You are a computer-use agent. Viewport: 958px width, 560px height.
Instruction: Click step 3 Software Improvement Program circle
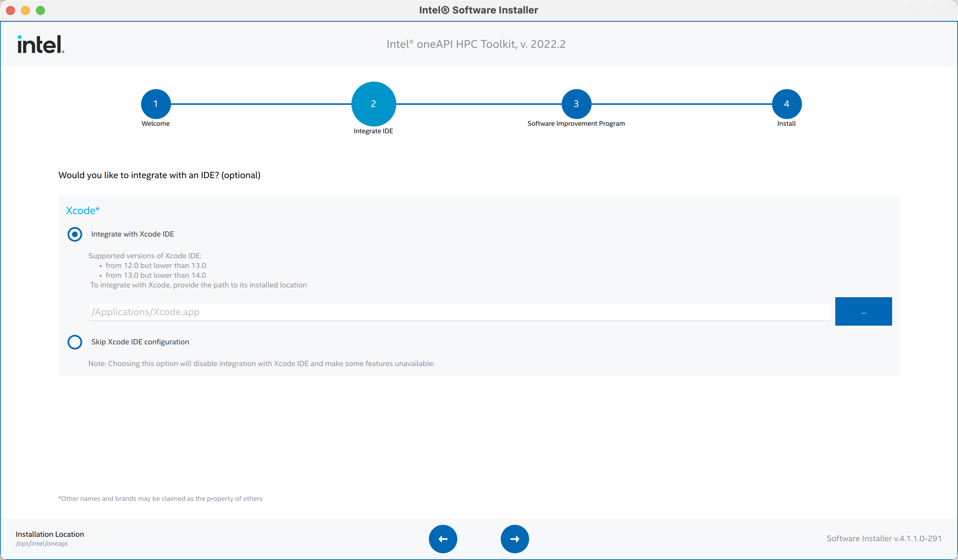click(x=576, y=104)
